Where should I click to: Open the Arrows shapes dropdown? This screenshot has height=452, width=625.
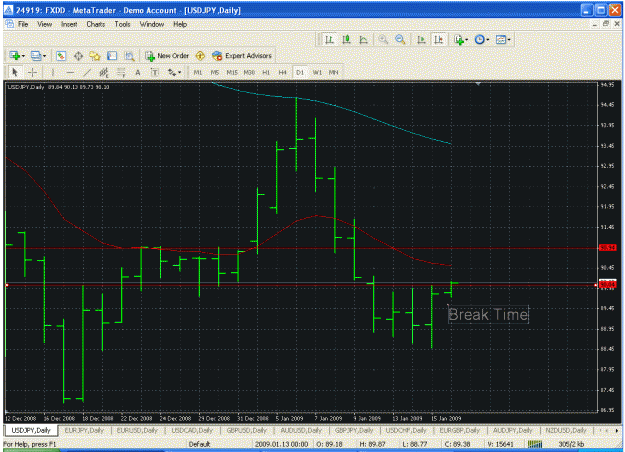[x=174, y=72]
